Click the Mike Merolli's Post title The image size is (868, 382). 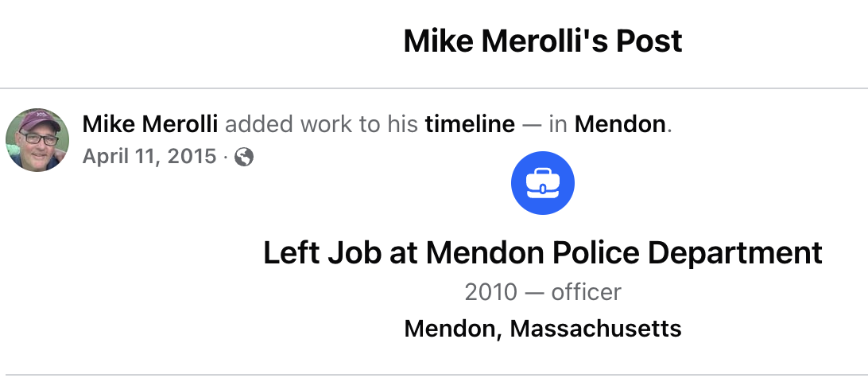click(x=542, y=41)
